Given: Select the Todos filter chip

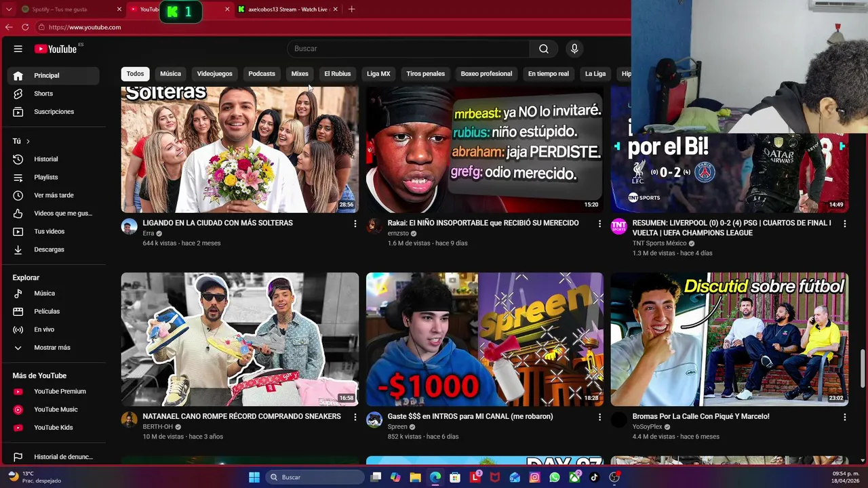Looking at the screenshot, I should click(x=135, y=74).
